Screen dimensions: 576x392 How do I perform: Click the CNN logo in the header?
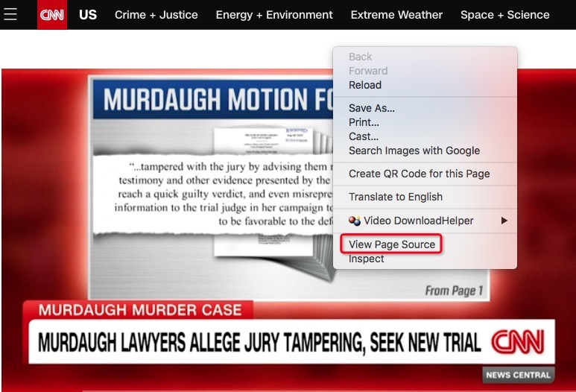[51, 15]
